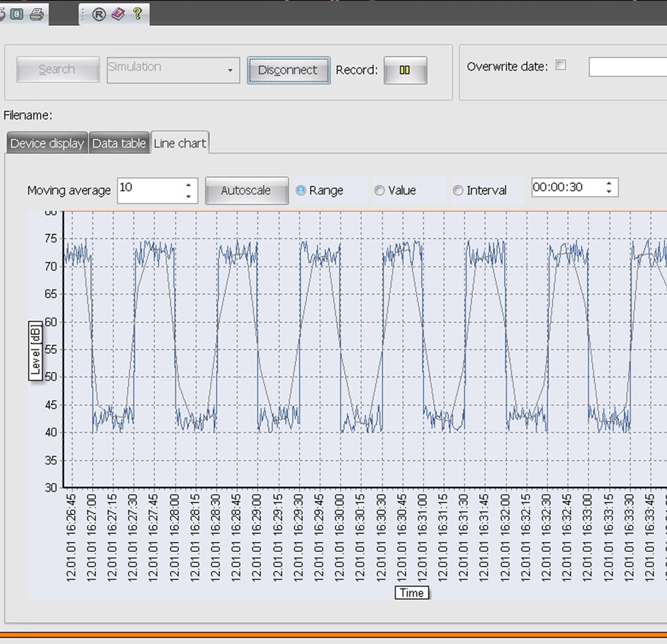The image size is (667, 644).
Task: Click the Autoscale button
Action: 246,191
